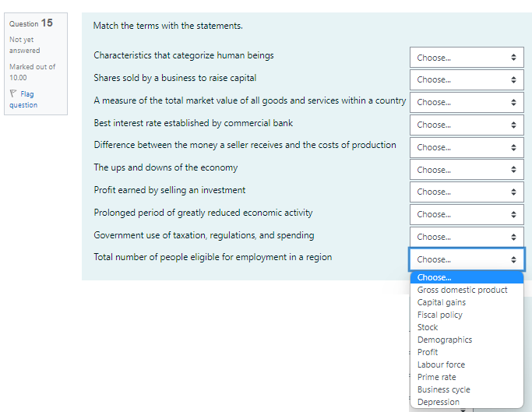Select Stock from the dropdown list
Image resolution: width=532 pixels, height=412 pixels.
click(x=467, y=327)
